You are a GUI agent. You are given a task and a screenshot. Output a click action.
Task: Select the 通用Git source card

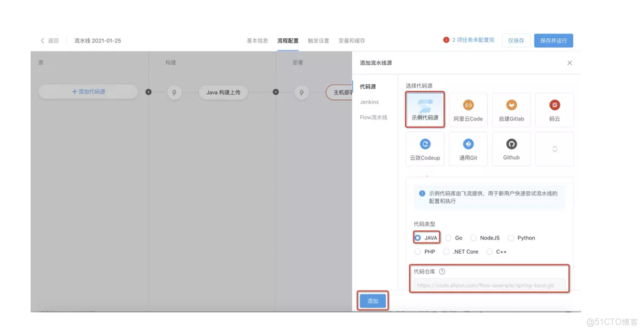(x=468, y=149)
